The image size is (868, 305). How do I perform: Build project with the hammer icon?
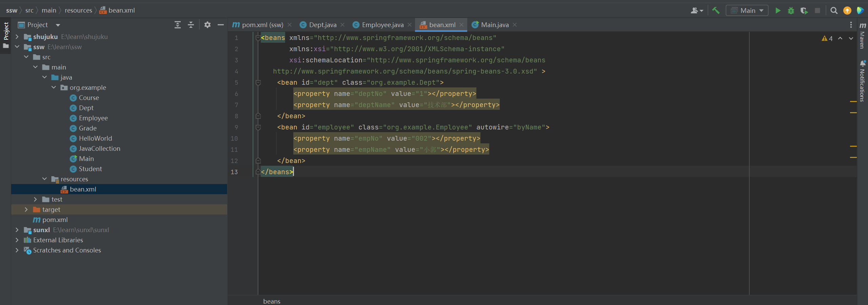(x=716, y=11)
